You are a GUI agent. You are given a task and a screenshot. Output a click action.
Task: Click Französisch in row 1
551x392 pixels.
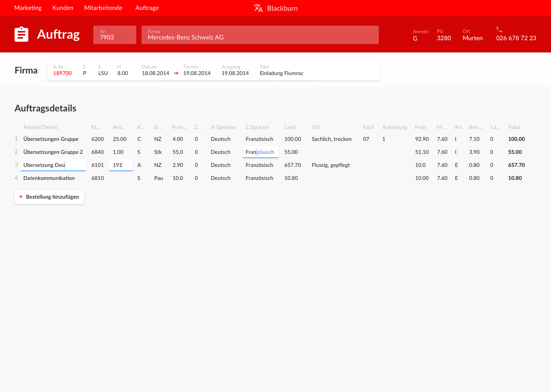tap(259, 139)
